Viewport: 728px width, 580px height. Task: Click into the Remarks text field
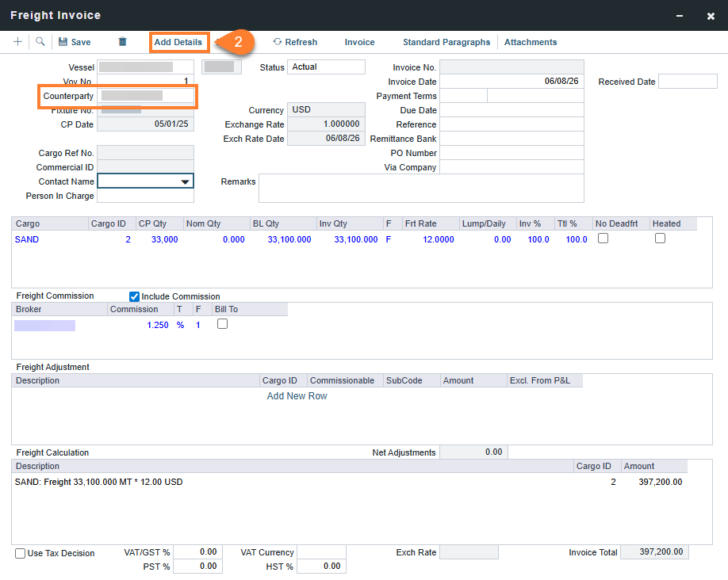point(421,189)
